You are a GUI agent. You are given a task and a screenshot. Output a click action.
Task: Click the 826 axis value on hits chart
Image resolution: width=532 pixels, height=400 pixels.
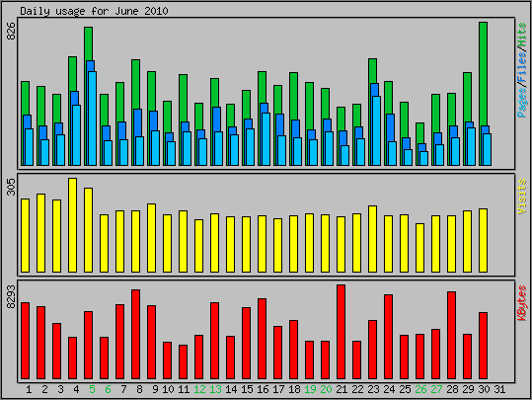click(x=11, y=32)
